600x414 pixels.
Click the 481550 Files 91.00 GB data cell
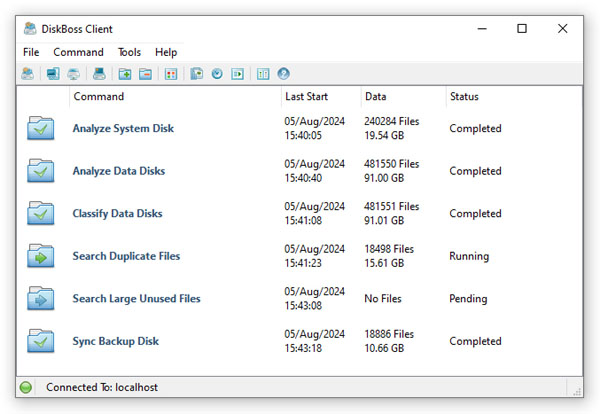(x=391, y=171)
